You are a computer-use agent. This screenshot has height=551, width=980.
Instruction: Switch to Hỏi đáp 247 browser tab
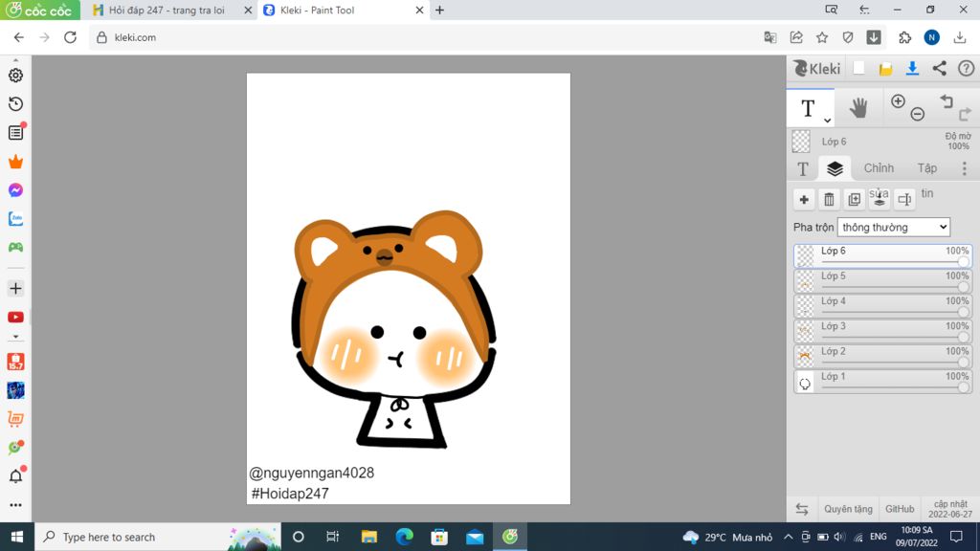click(167, 10)
